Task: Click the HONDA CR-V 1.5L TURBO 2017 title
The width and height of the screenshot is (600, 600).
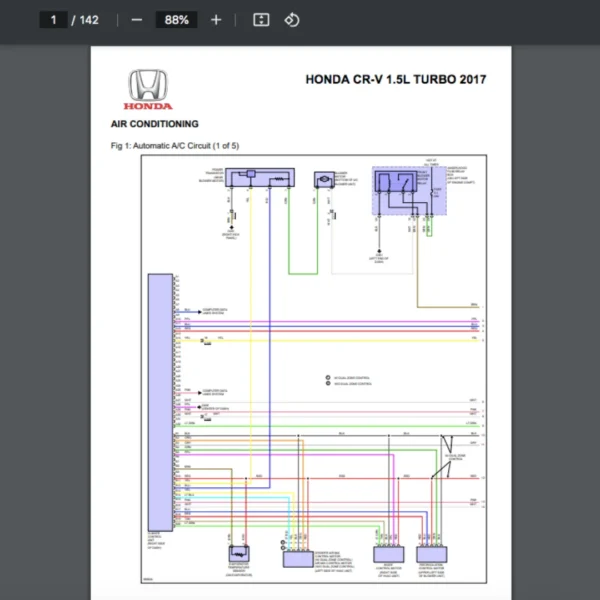Action: pyautogui.click(x=396, y=80)
